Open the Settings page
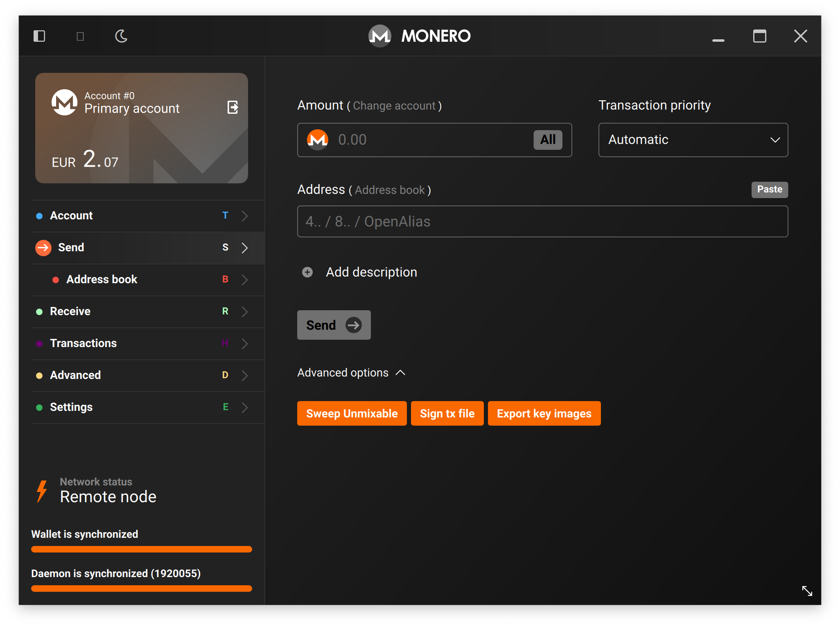Image resolution: width=840 pixels, height=627 pixels. tap(148, 407)
